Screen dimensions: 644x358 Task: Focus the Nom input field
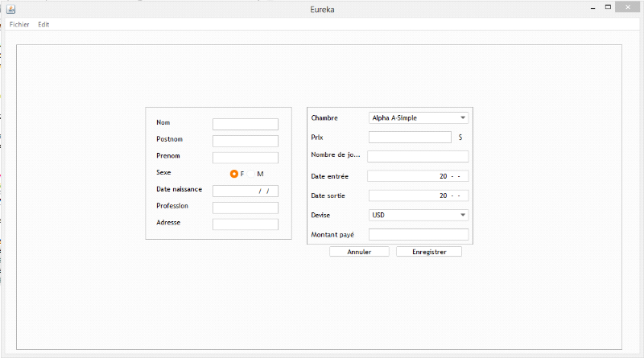[246, 124]
